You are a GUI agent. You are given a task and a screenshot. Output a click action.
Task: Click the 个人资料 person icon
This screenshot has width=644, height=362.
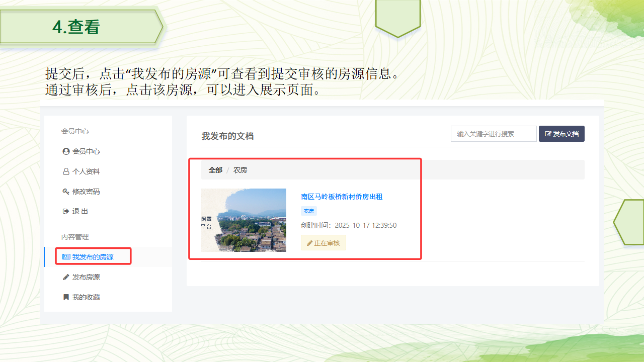(x=66, y=171)
